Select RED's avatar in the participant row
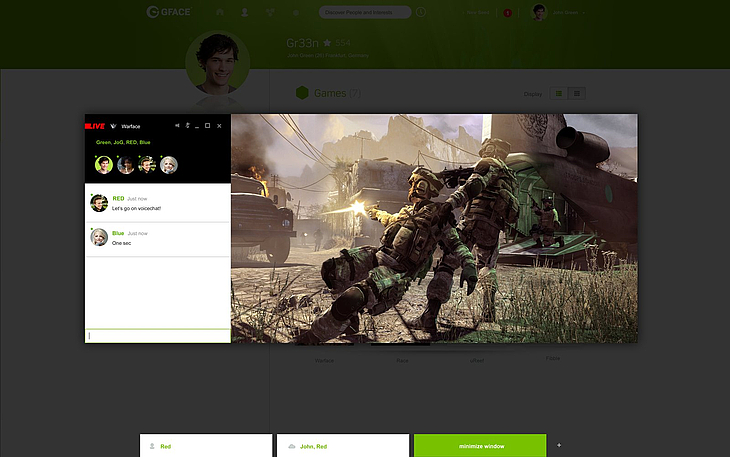 coord(147,165)
